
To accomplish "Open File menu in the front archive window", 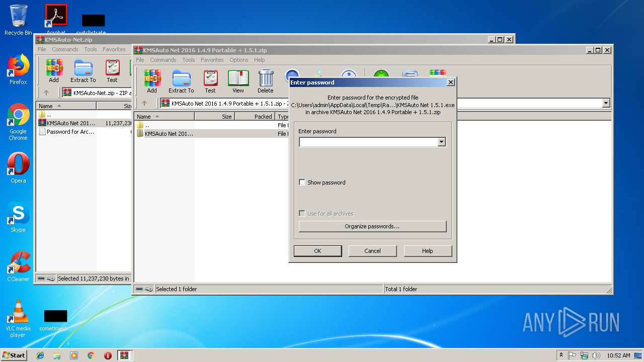I will [x=140, y=60].
